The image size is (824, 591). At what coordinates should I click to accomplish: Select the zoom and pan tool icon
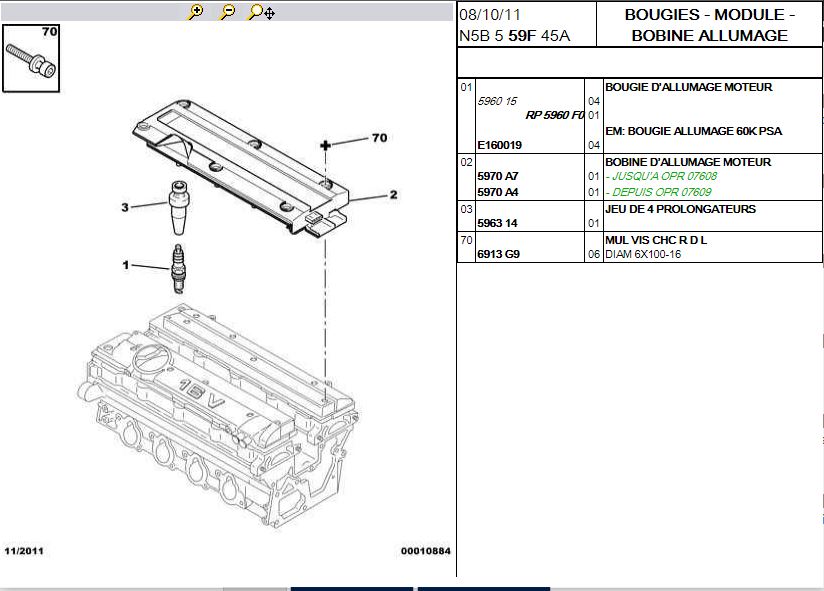261,12
